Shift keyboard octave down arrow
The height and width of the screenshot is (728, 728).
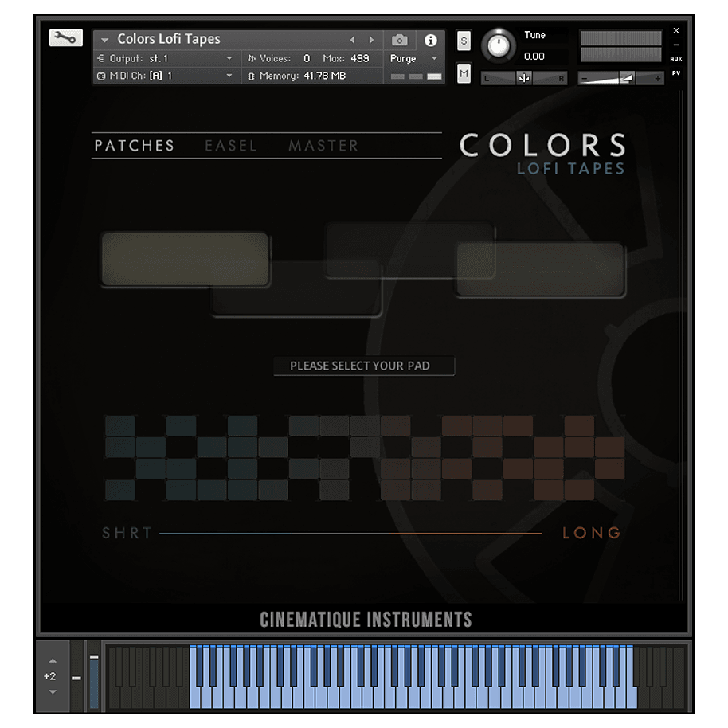click(x=53, y=692)
